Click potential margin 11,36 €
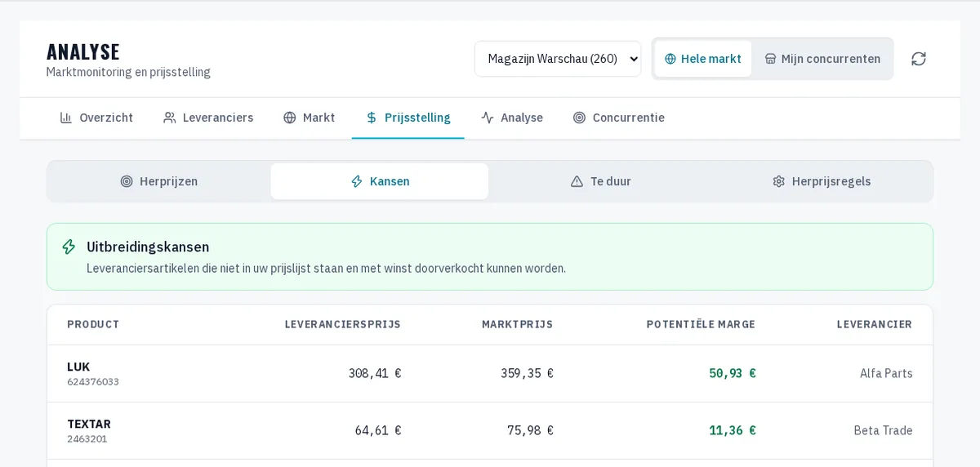Image resolution: width=980 pixels, height=467 pixels. 733,430
